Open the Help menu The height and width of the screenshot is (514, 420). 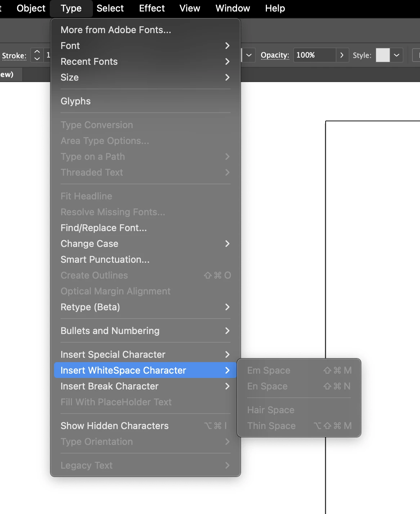(275, 8)
